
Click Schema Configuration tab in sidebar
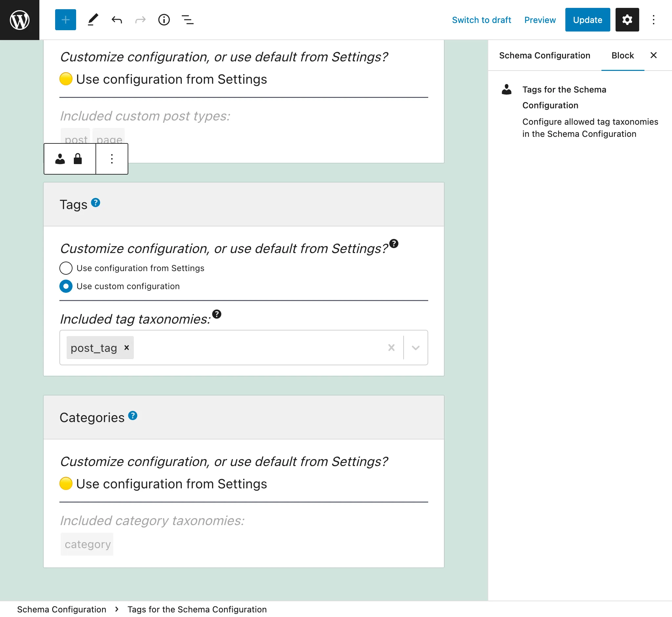544,55
